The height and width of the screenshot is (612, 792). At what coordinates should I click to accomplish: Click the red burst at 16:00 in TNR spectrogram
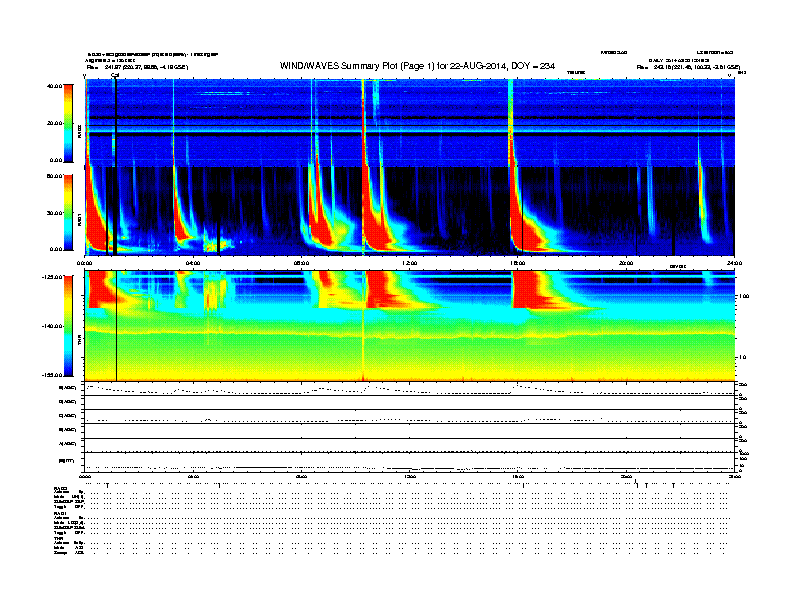pyautogui.click(x=528, y=289)
